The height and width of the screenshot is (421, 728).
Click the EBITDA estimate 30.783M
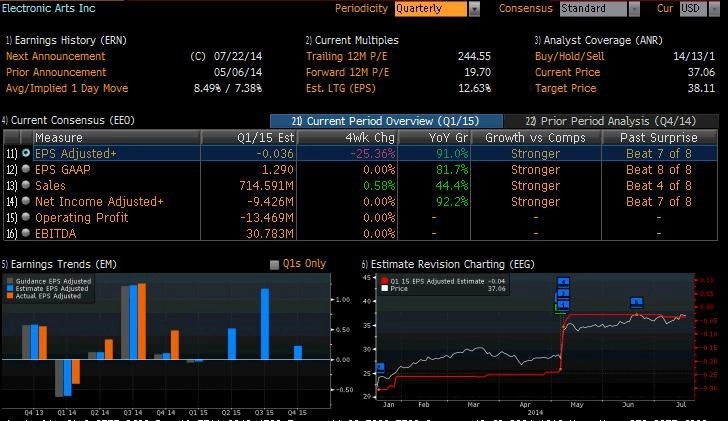(270, 233)
